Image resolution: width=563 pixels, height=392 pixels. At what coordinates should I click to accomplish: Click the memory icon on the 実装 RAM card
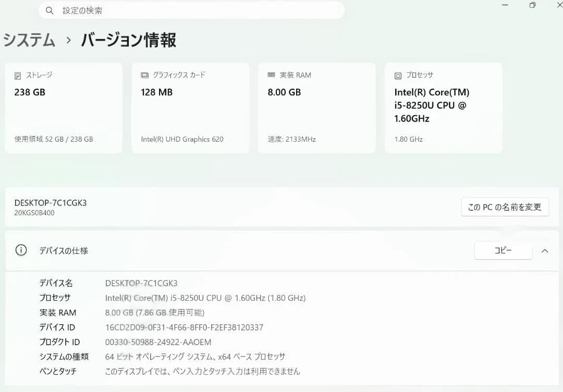click(x=272, y=75)
